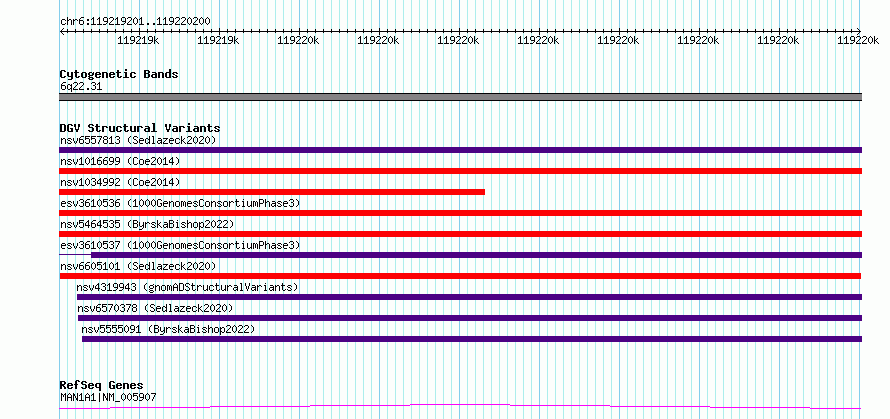The width and height of the screenshot is (890, 419).
Task: Click nsv6605101 (Sedlazeck2020) label
Action: point(138,266)
